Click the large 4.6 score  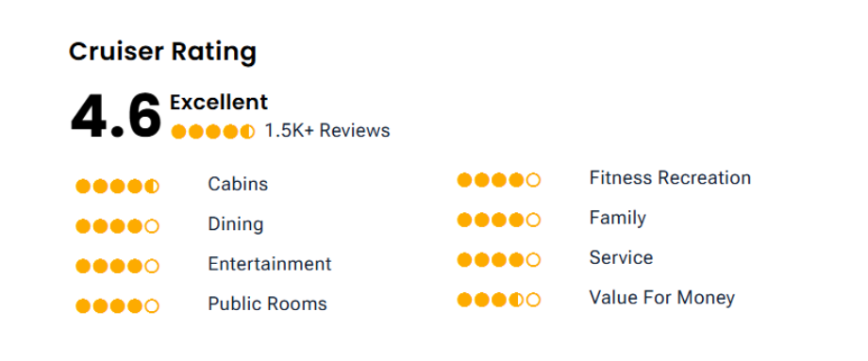click(x=116, y=116)
